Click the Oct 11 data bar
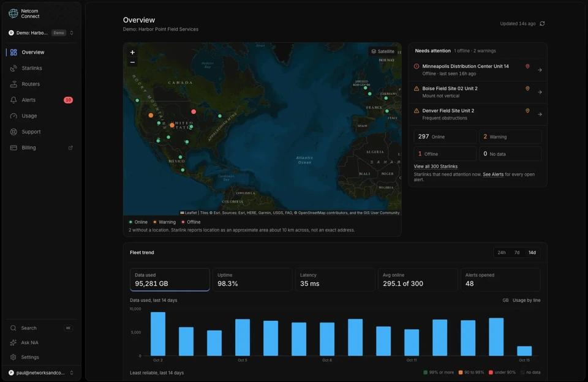This screenshot has height=382, width=588. (412, 343)
